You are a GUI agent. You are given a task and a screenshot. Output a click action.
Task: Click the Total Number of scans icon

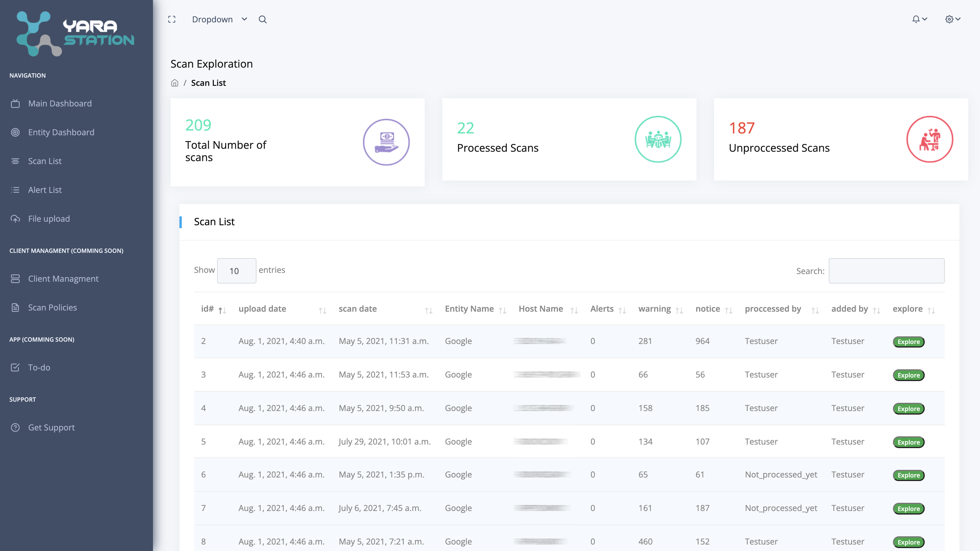point(386,142)
